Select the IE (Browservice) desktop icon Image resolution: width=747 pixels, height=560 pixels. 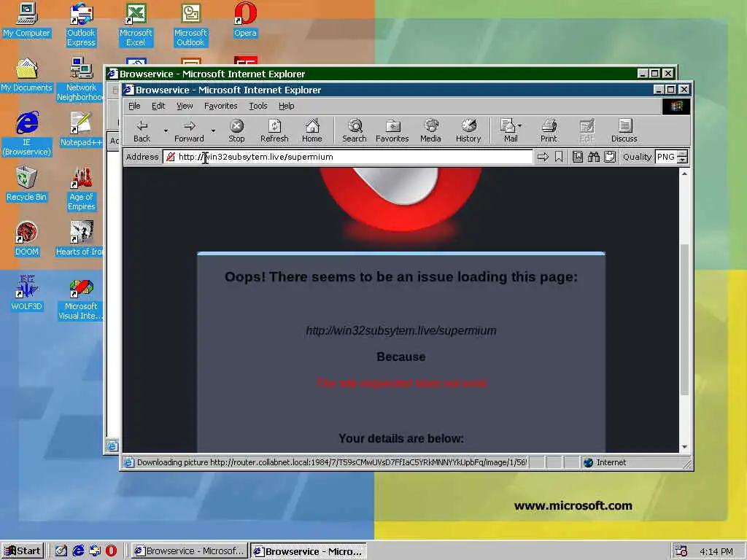pos(27,134)
